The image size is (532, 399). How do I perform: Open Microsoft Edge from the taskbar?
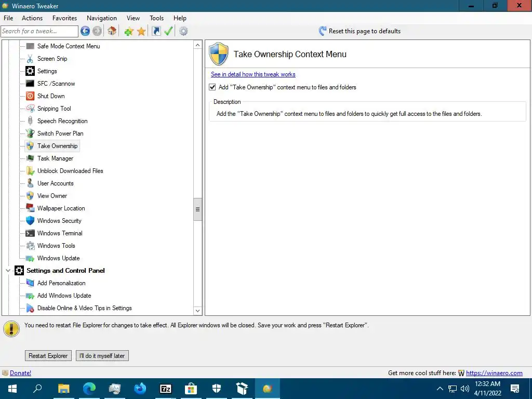[x=89, y=389]
